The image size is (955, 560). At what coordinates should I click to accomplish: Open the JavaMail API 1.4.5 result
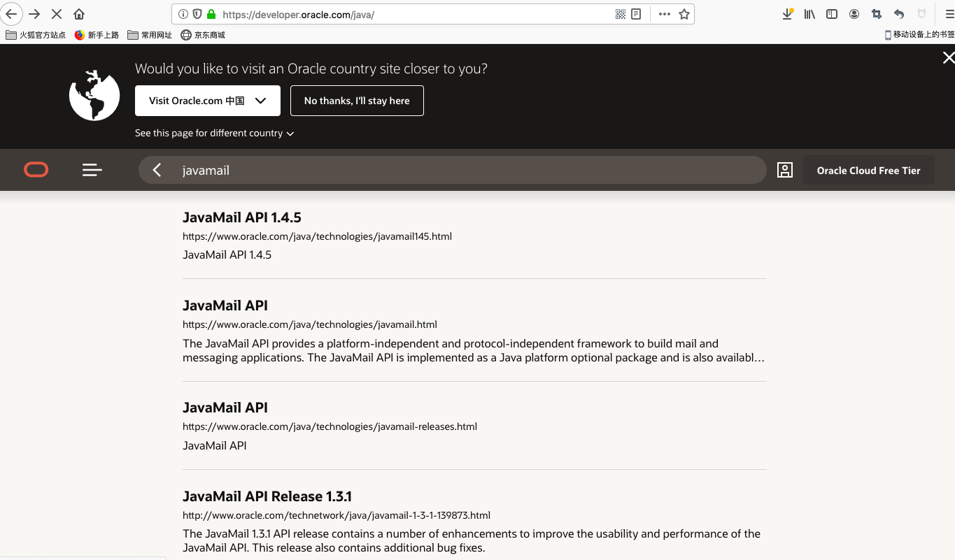coord(241,217)
